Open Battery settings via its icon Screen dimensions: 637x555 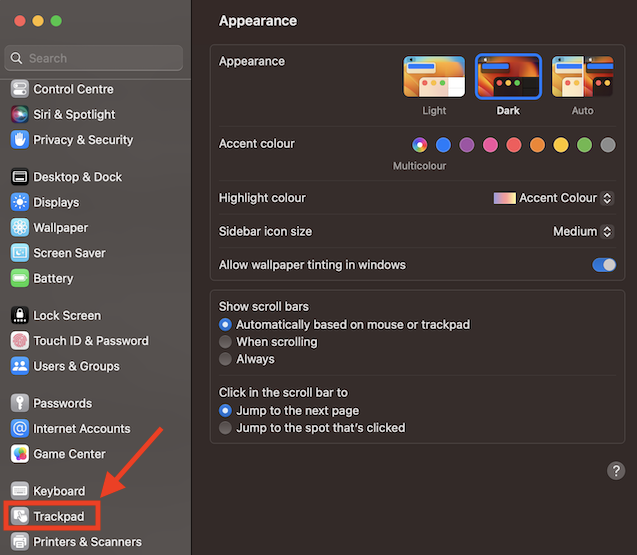20,279
